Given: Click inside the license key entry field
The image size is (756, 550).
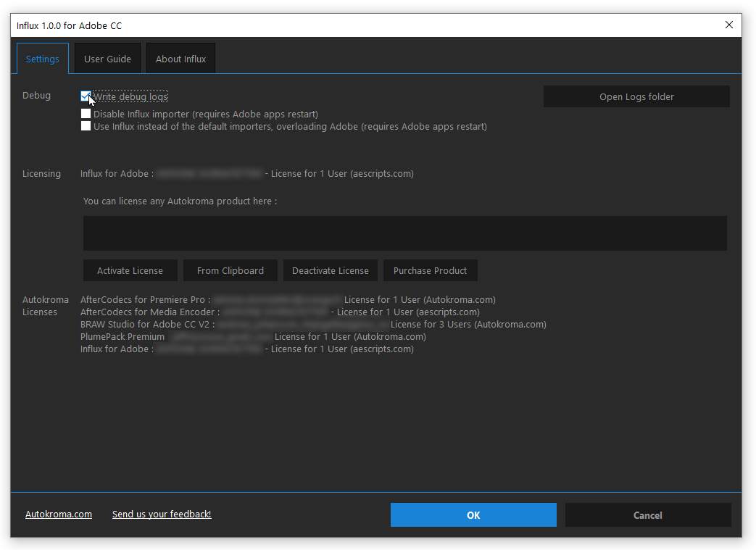Looking at the screenshot, I should (x=404, y=233).
